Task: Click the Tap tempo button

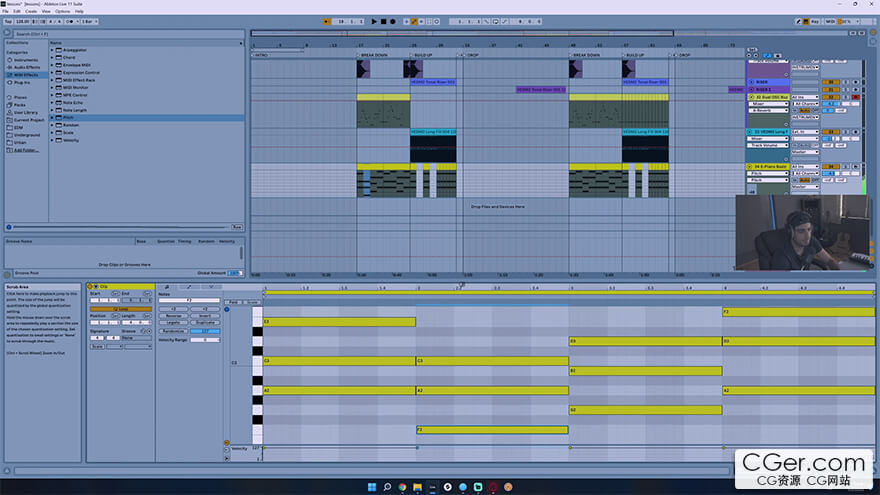Action: click(8, 20)
